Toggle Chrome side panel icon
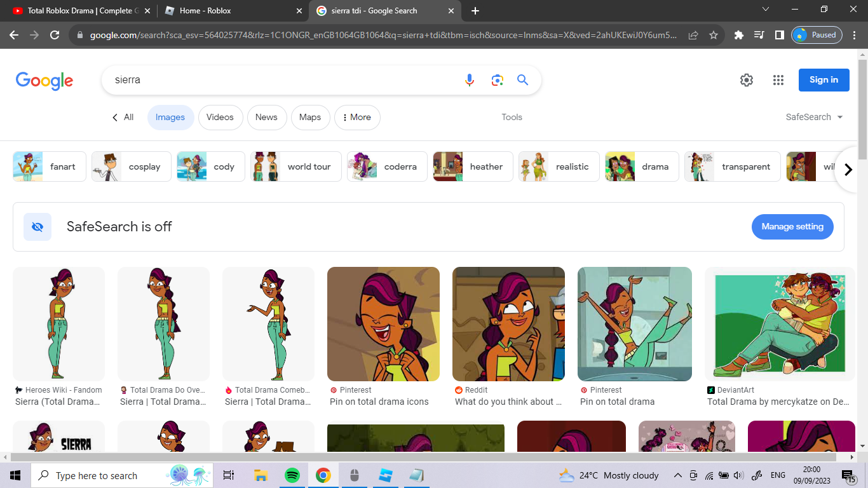This screenshot has width=868, height=488. click(x=779, y=35)
